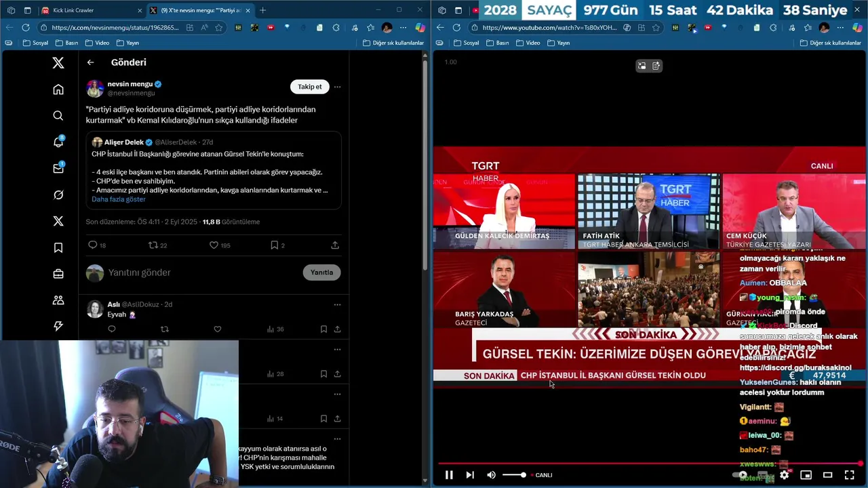Repost Aslı's reply
This screenshot has height=488, width=868.
click(164, 329)
